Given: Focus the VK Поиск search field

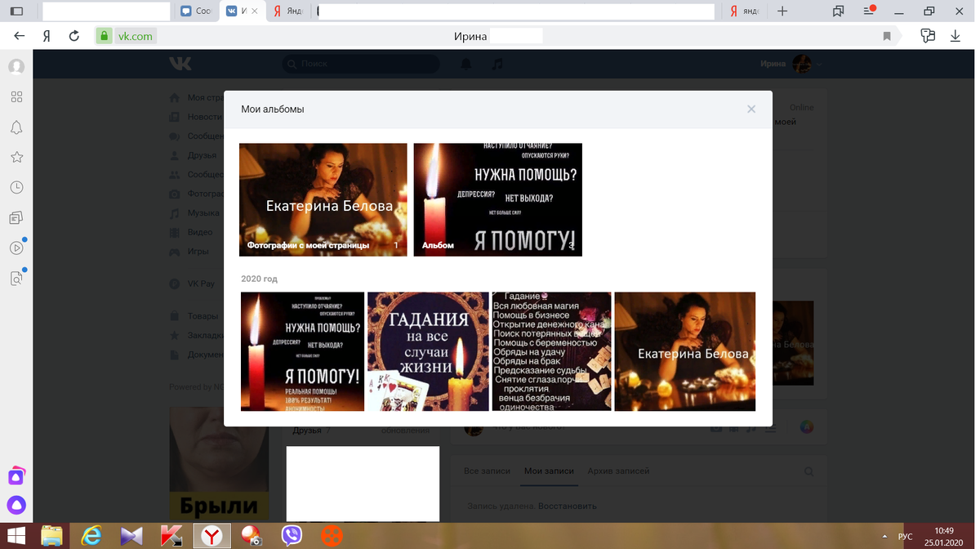Looking at the screenshot, I should pyautogui.click(x=360, y=64).
